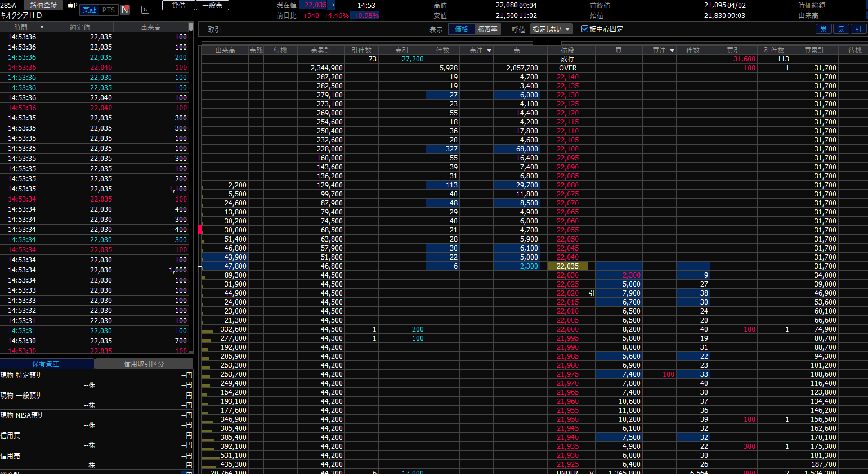The image size is (868, 474).
Task: Click the 引 closing-order display icon button
Action: 858,29
